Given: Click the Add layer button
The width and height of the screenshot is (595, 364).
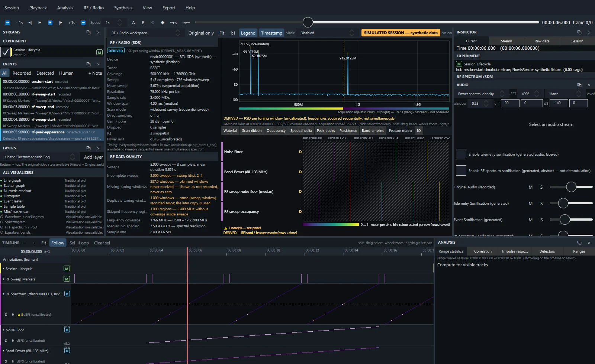Looking at the screenshot, I should (93, 157).
